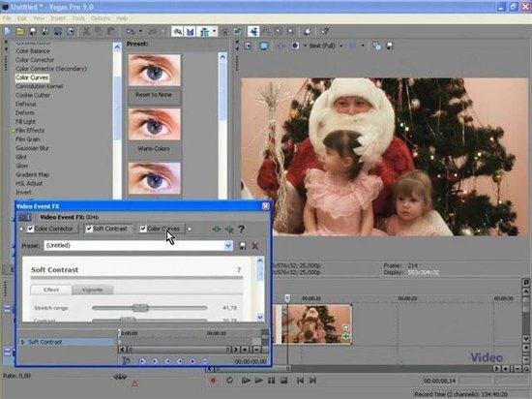Click the What's This help toolbar icon
Screen dimensions: 532x399
(325, 32)
